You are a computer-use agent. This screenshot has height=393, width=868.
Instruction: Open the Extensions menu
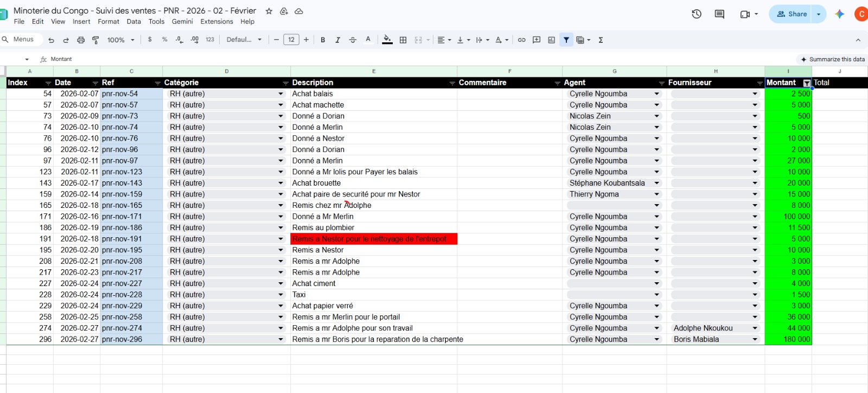216,22
